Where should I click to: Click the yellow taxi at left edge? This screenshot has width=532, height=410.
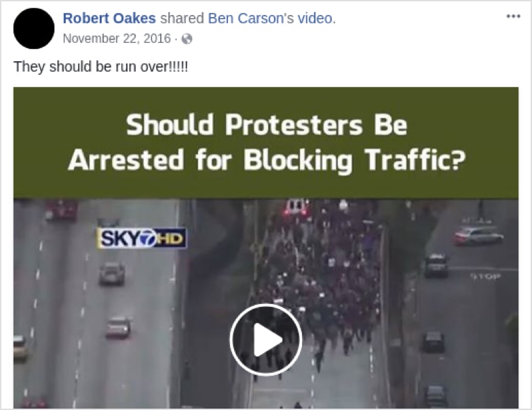[x=20, y=347]
